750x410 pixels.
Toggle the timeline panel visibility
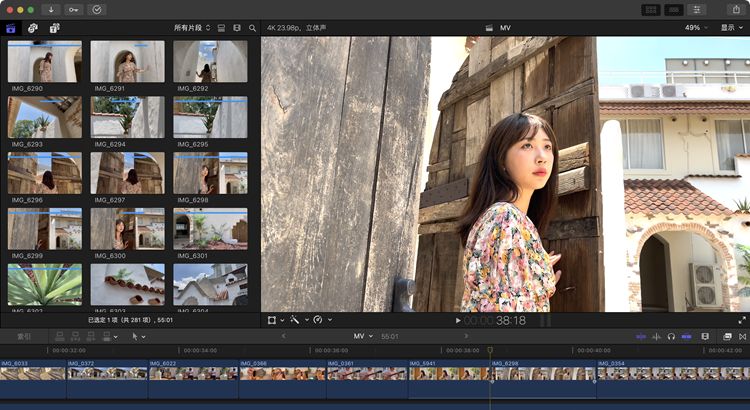[x=674, y=9]
